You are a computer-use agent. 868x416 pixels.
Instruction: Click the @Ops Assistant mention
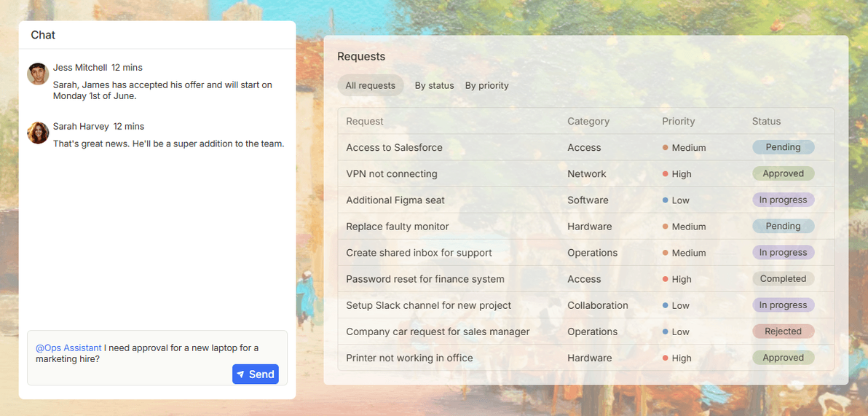(x=68, y=348)
